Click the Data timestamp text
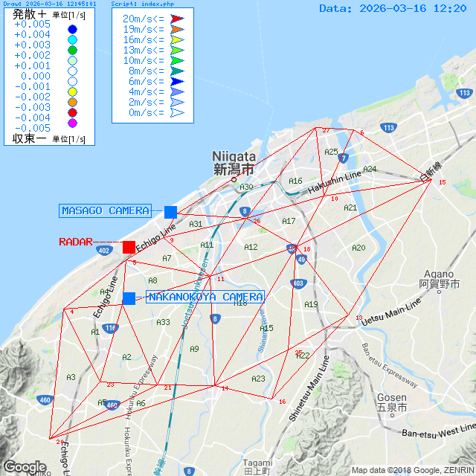This screenshot has height=476, width=476. pos(393,8)
